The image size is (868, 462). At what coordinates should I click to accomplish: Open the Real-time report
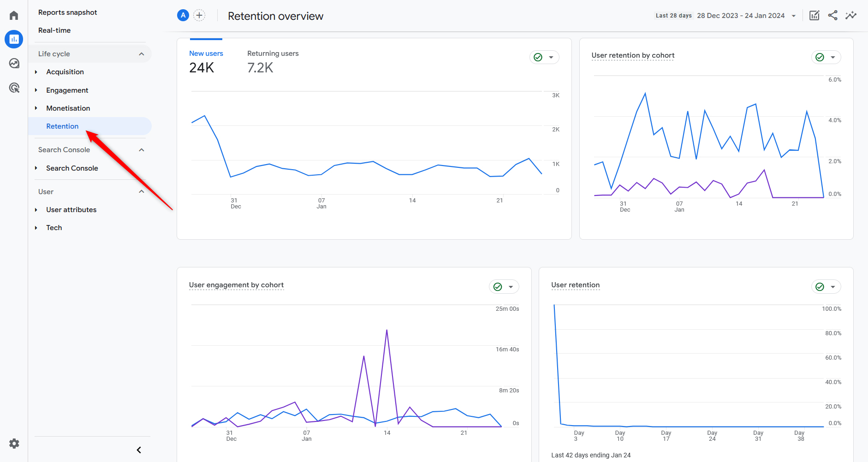pos(54,30)
